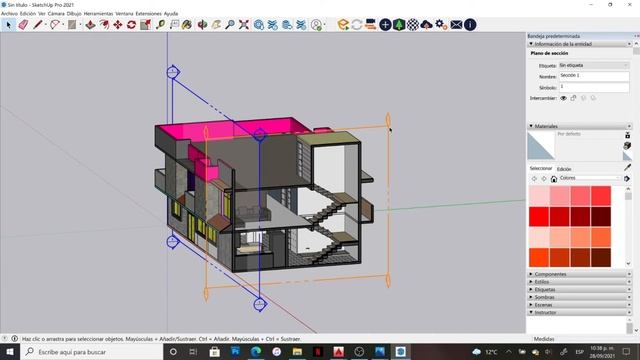The width and height of the screenshot is (640, 360).
Task: Click the taskbar search box
Action: (91, 352)
